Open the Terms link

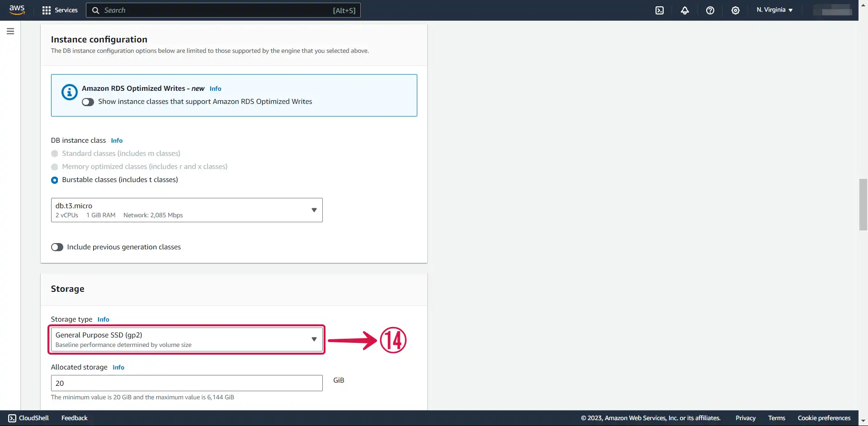tap(777, 418)
